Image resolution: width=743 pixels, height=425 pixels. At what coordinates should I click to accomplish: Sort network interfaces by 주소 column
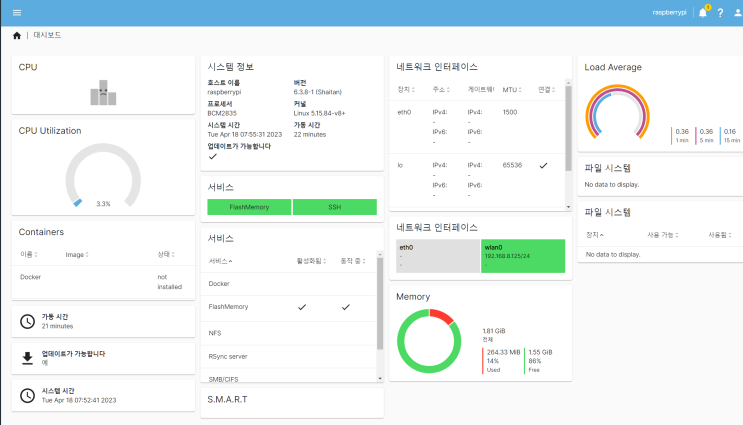click(x=441, y=90)
